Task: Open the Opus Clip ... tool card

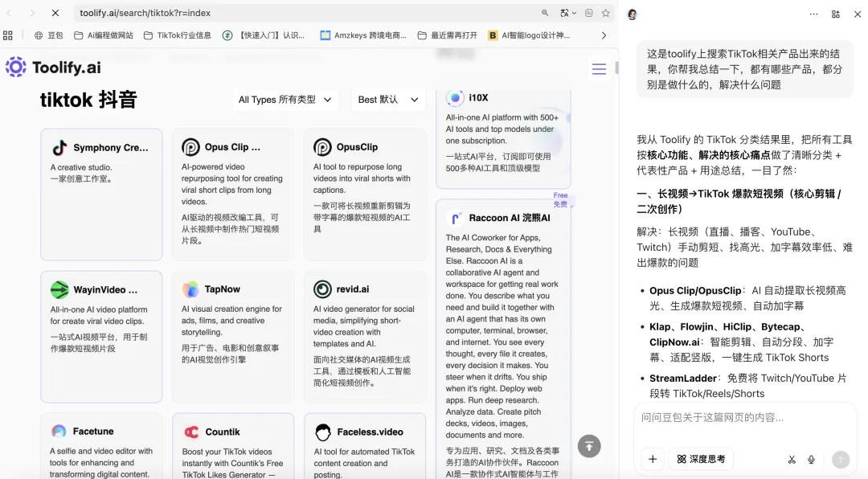Action: coord(233,194)
